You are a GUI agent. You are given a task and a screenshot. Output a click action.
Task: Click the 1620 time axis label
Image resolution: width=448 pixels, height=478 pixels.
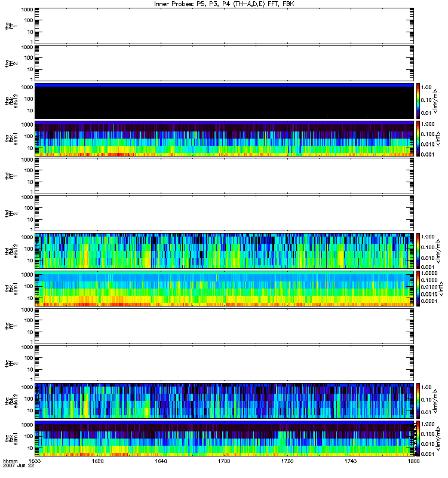pyautogui.click(x=98, y=461)
